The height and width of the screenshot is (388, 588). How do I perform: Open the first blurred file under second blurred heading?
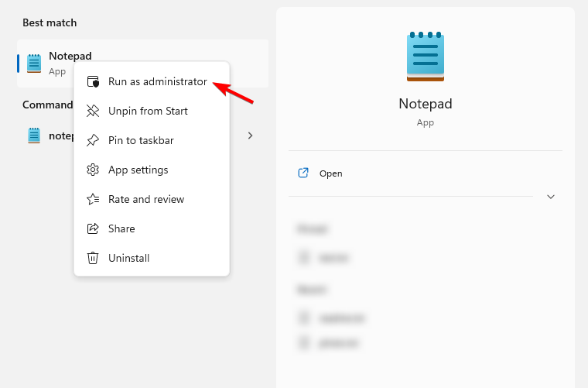click(332, 318)
